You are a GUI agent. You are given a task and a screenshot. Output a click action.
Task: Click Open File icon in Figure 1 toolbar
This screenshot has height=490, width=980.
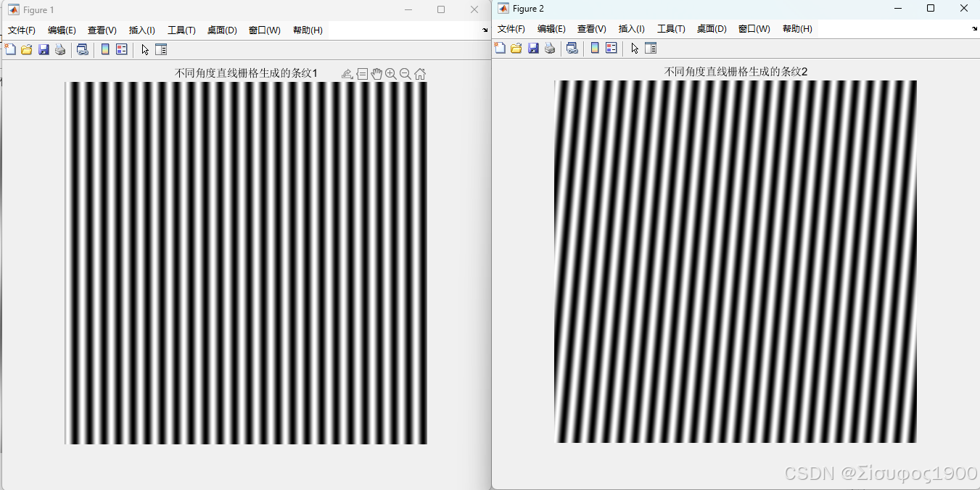[27, 49]
